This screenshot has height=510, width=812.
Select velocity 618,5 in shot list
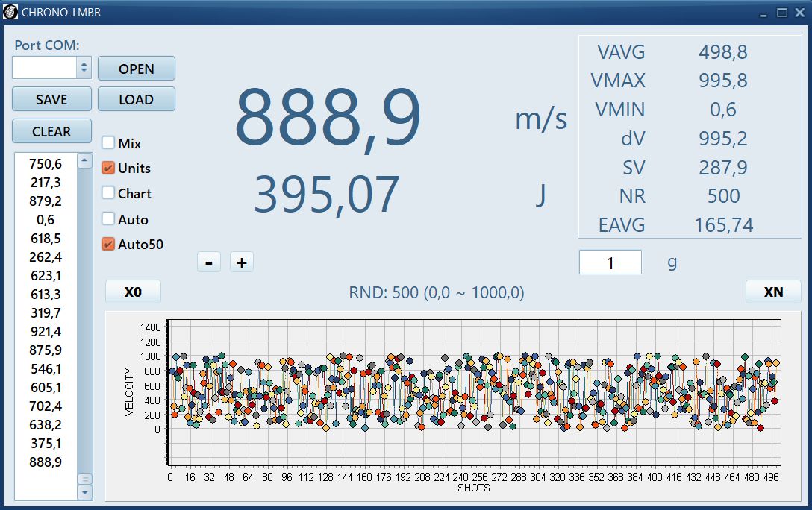(x=46, y=239)
